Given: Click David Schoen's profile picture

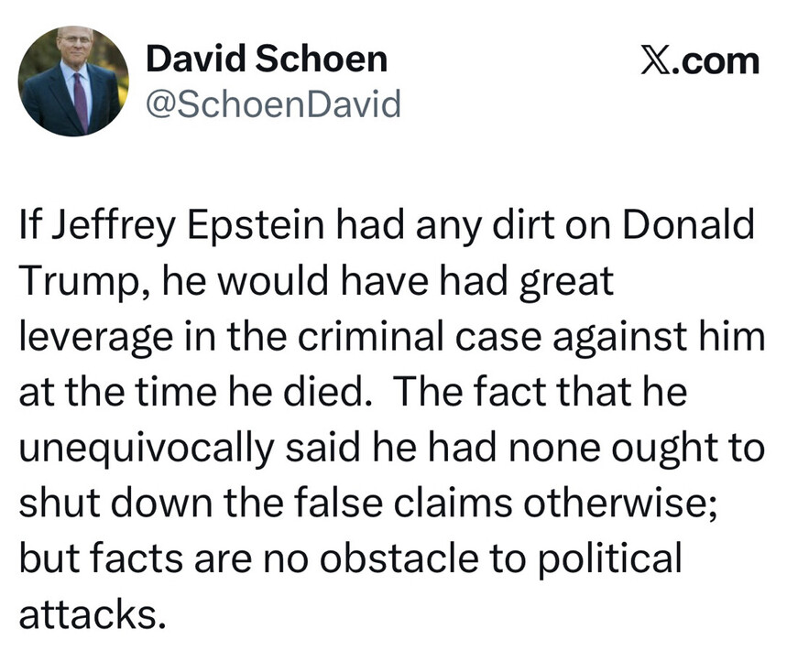Looking at the screenshot, I should point(73,81).
